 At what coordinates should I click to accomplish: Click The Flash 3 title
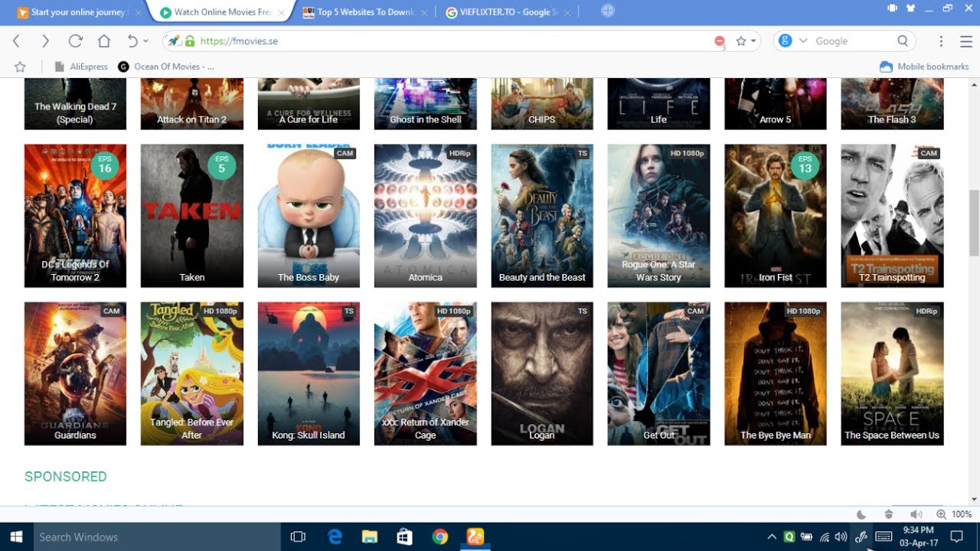point(892,119)
